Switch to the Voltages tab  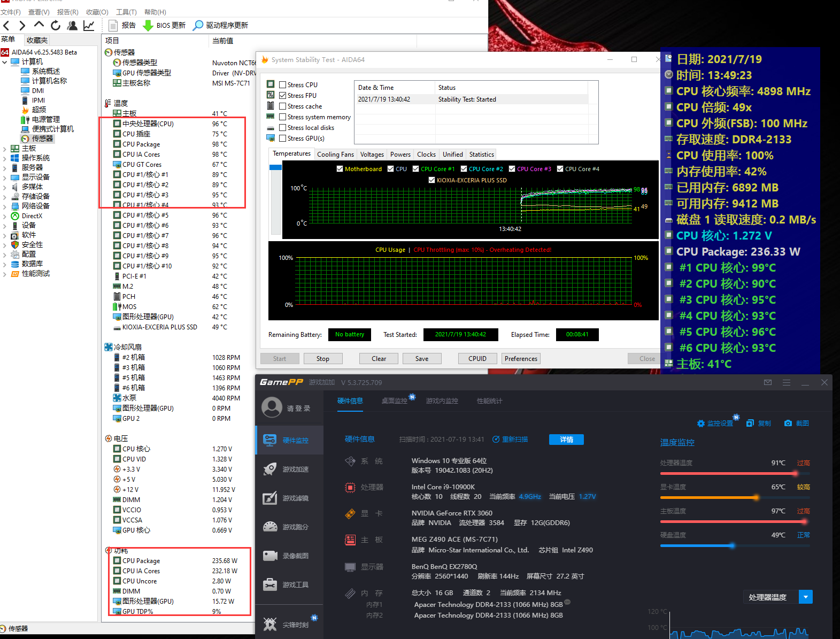pos(372,155)
